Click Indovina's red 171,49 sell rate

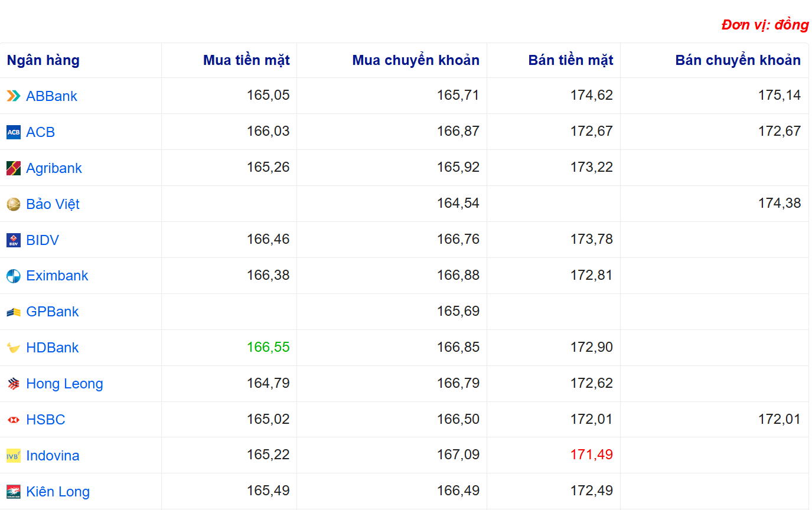click(x=591, y=455)
